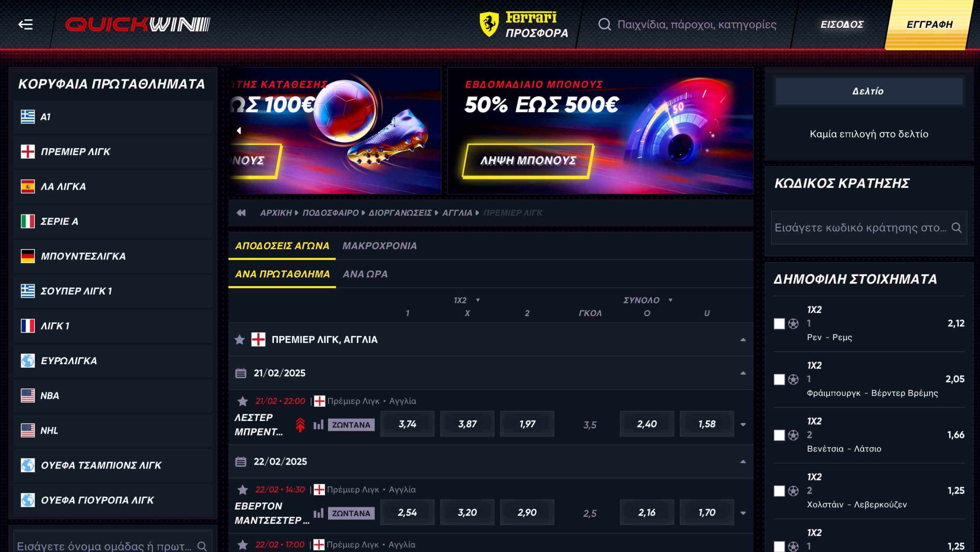
Task: Star the ΕΒΕΡΤΟΝ match as favorite
Action: click(242, 490)
